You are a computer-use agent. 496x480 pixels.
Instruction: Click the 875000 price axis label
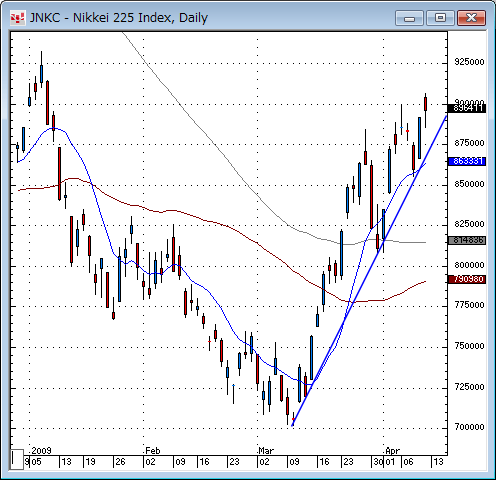tap(469, 143)
